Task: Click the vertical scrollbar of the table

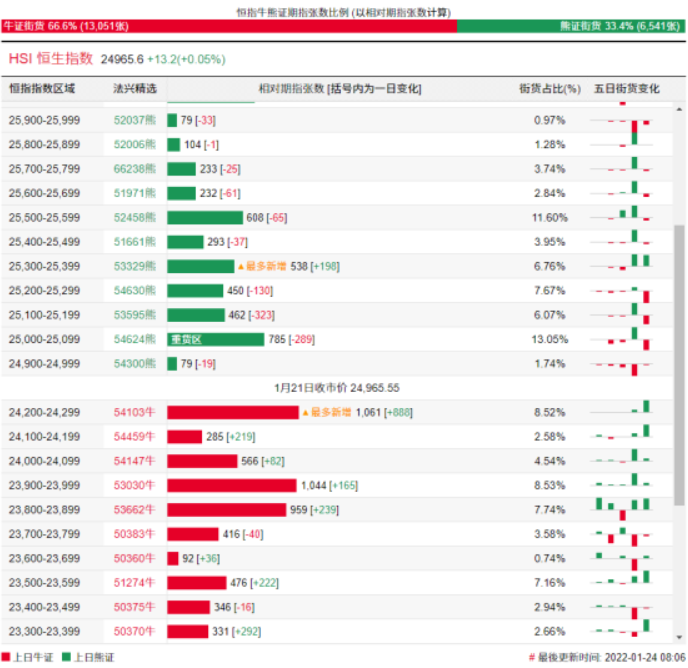Action: [x=681, y=300]
